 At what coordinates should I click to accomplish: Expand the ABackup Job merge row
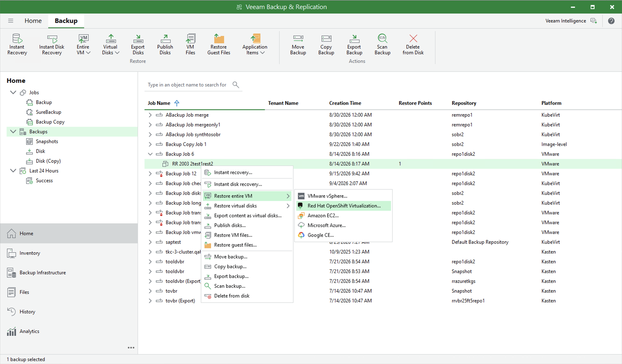click(150, 115)
